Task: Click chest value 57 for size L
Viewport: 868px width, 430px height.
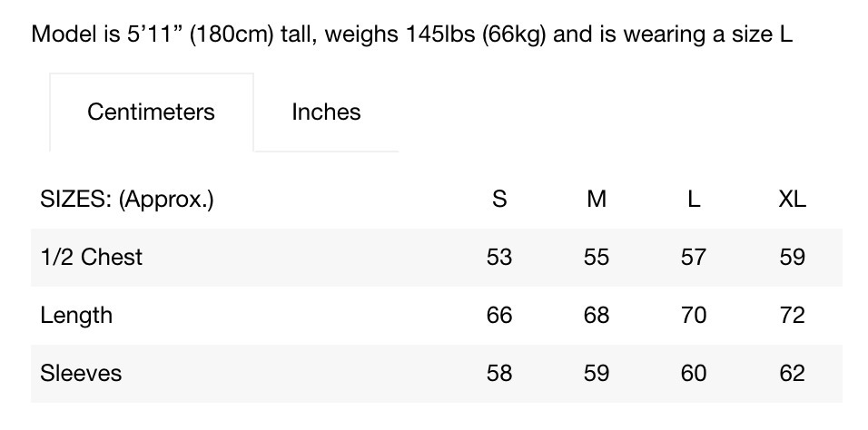Action: [694, 258]
